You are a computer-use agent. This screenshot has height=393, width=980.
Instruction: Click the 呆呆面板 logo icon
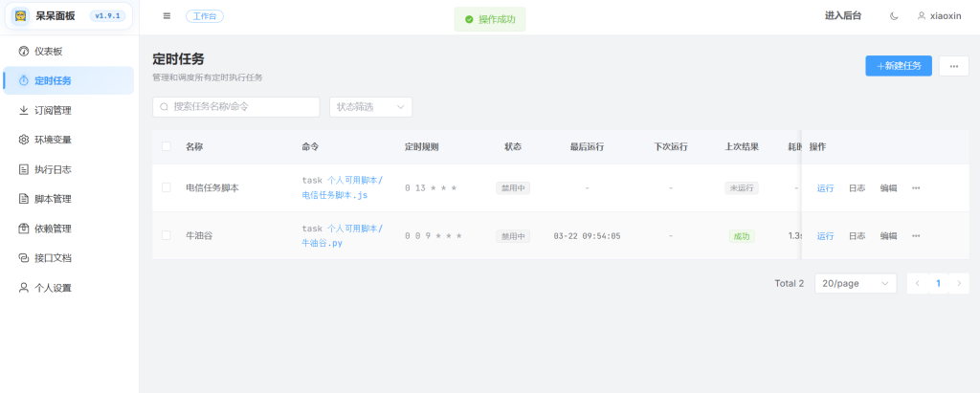coord(20,16)
